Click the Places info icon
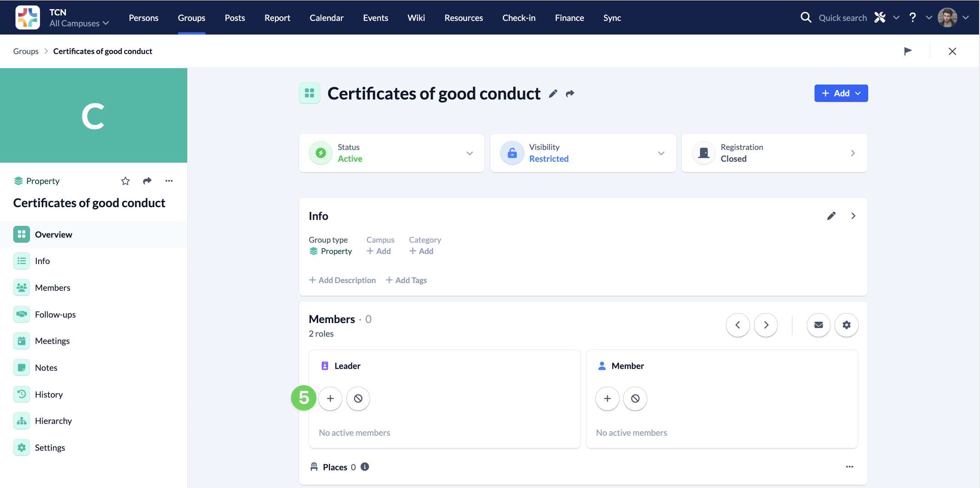Image resolution: width=980 pixels, height=488 pixels. [365, 467]
